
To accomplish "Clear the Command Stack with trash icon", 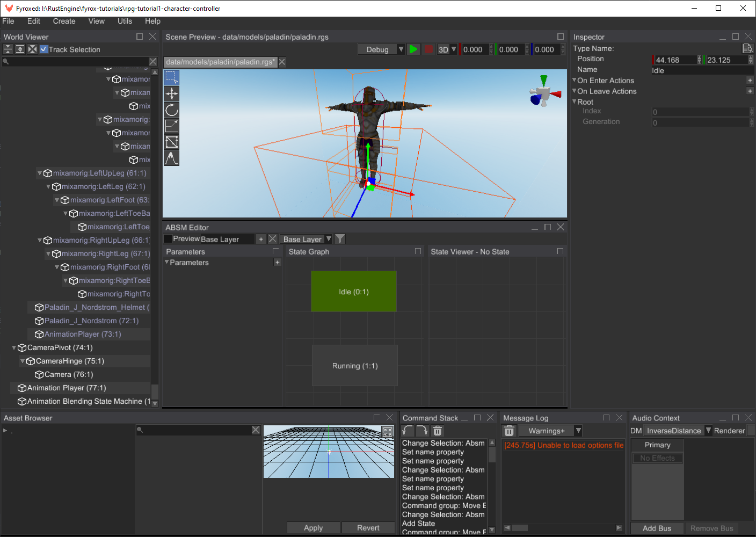I will (438, 431).
